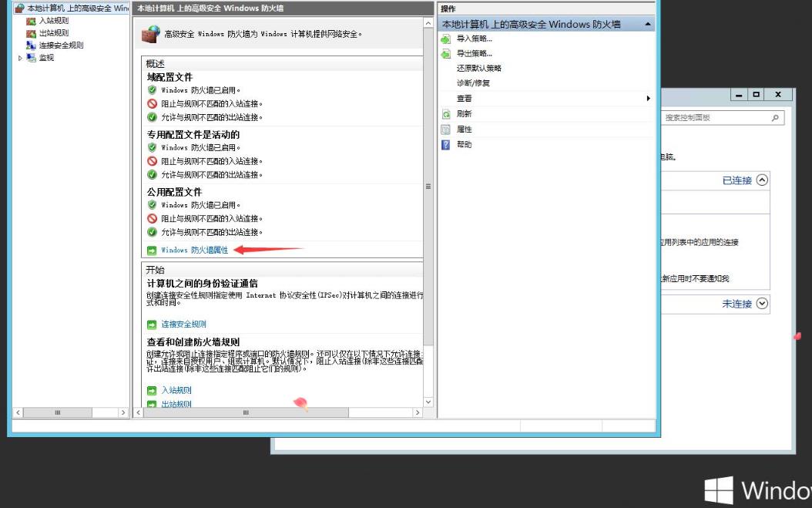Close the background control panel window
The width and height of the screenshot is (812, 508).
(778, 94)
